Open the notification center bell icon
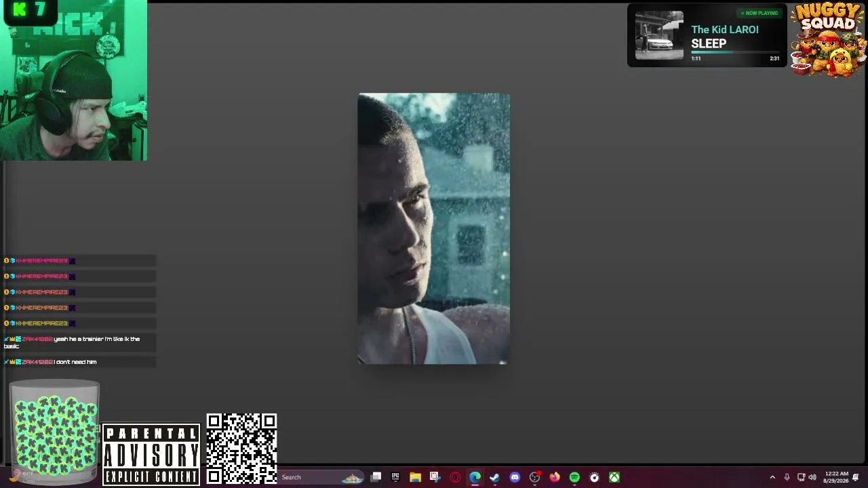The image size is (868, 488). (x=856, y=477)
